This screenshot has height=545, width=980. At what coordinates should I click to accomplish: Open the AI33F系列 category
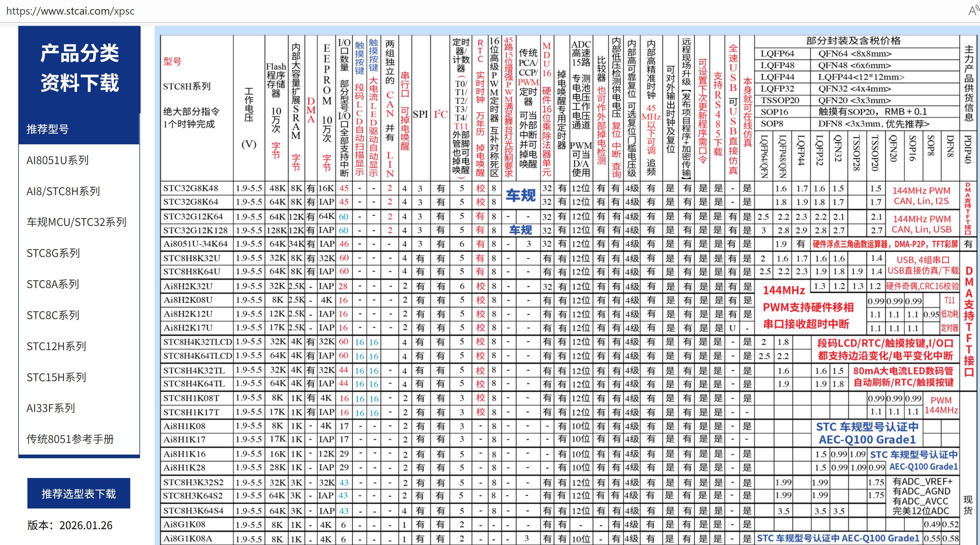click(51, 408)
